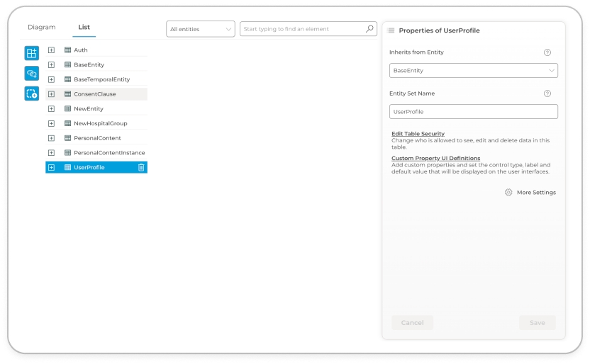Delete UserProfile using the trash icon
This screenshot has width=590, height=364.
coord(141,168)
